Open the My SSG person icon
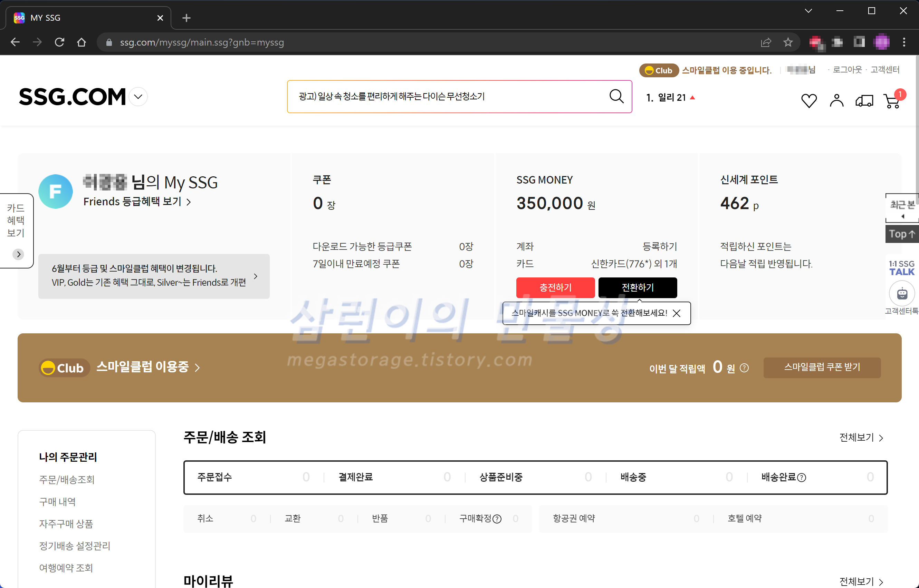Viewport: 919px width, 588px height. coord(836,100)
